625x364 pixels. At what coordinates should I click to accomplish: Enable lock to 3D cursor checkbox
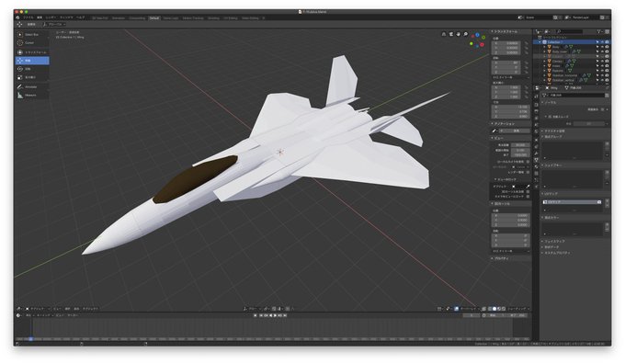(528, 192)
